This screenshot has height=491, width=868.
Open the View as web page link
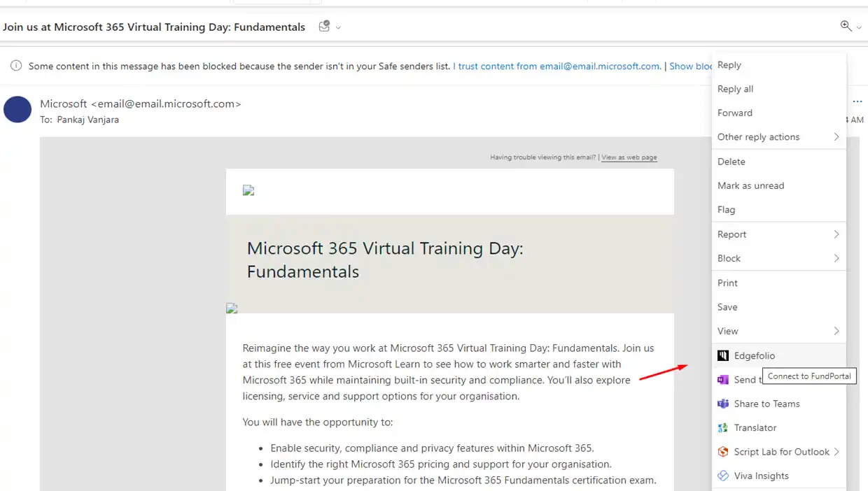point(629,157)
